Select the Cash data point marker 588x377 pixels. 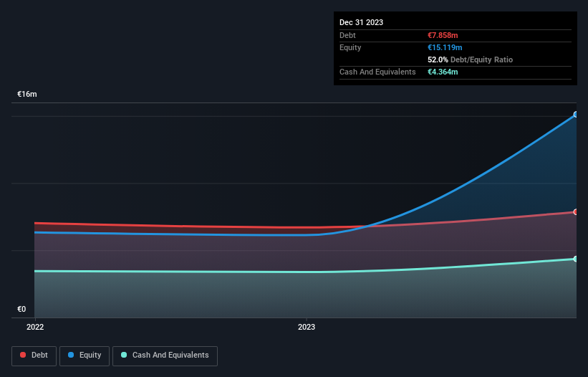point(576,259)
